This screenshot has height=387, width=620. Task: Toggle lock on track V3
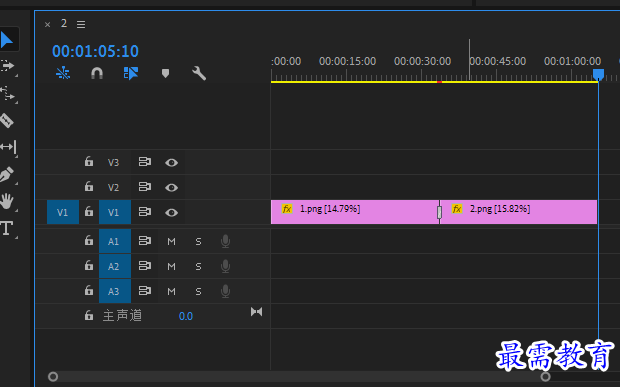(89, 162)
